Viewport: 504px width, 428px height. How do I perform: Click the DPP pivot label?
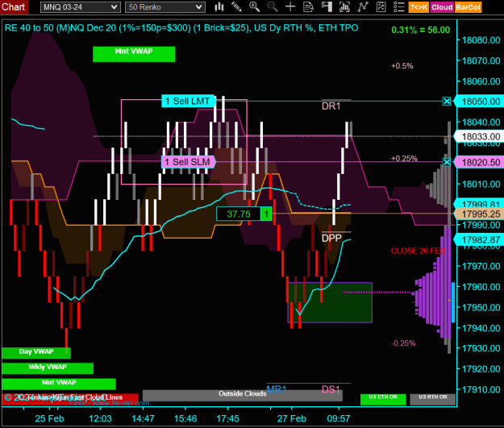pyautogui.click(x=331, y=238)
